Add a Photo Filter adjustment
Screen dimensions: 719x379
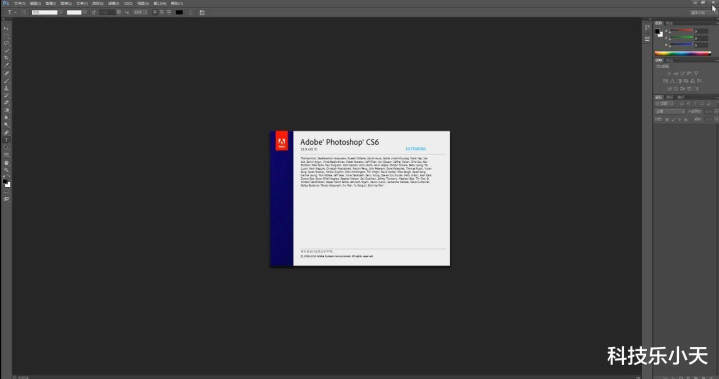(686, 81)
